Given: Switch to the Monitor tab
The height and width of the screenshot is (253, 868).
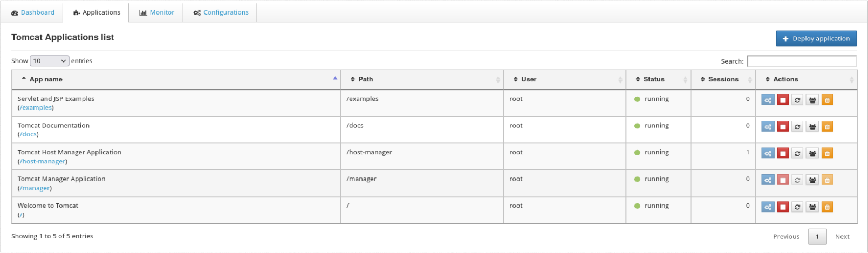Looking at the screenshot, I should (157, 12).
